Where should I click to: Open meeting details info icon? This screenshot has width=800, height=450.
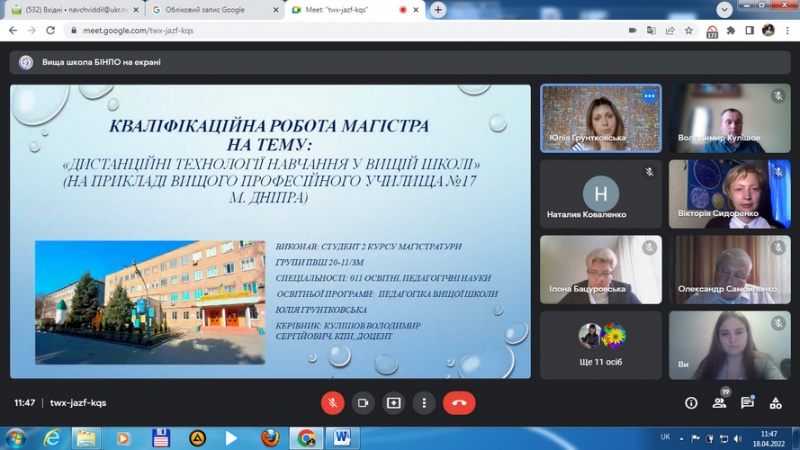pos(691,403)
